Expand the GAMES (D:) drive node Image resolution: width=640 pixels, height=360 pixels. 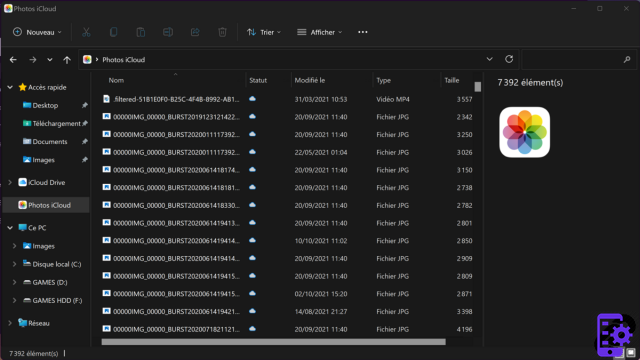(15, 282)
